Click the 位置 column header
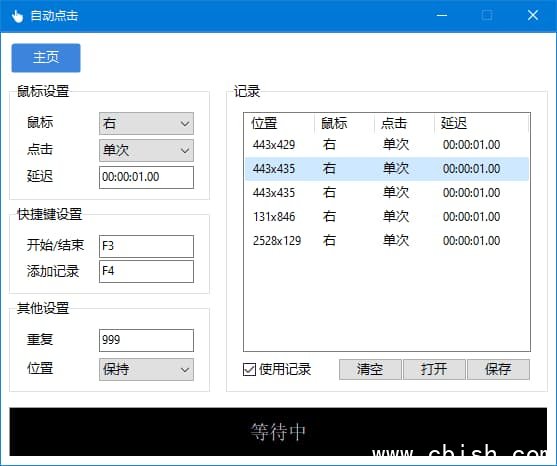557x466 pixels. pyautogui.click(x=279, y=123)
